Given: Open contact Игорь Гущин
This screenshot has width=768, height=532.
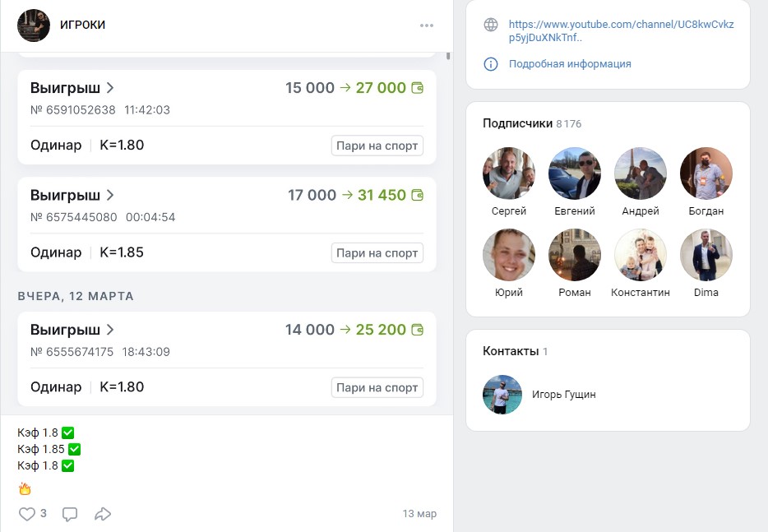Looking at the screenshot, I should tap(563, 395).
